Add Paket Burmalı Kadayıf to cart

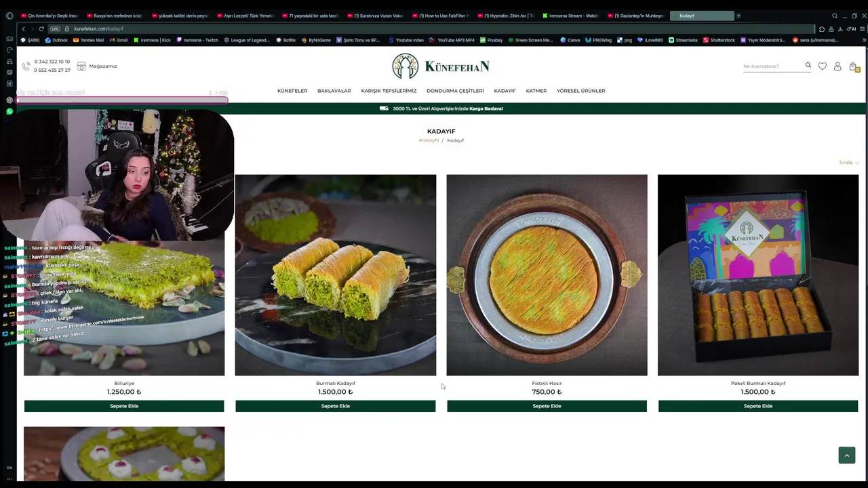click(758, 406)
